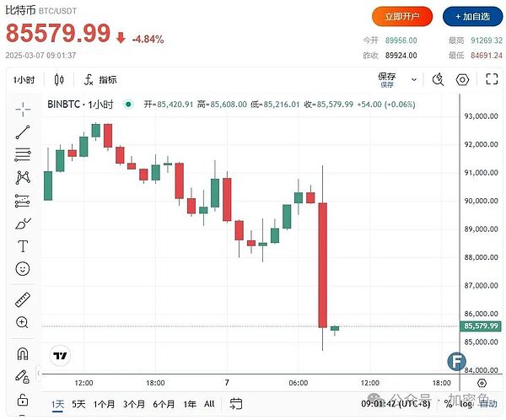Open the Fibonacci retracement tool
Viewport: 506px width, 420px height.
(23, 154)
